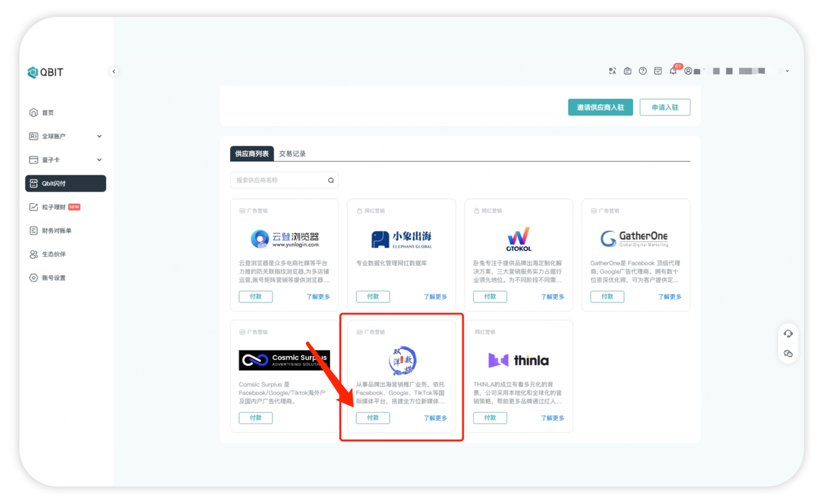The height and width of the screenshot is (504, 823).
Task: Click the 财务对账单 document icon
Action: pyautogui.click(x=33, y=231)
